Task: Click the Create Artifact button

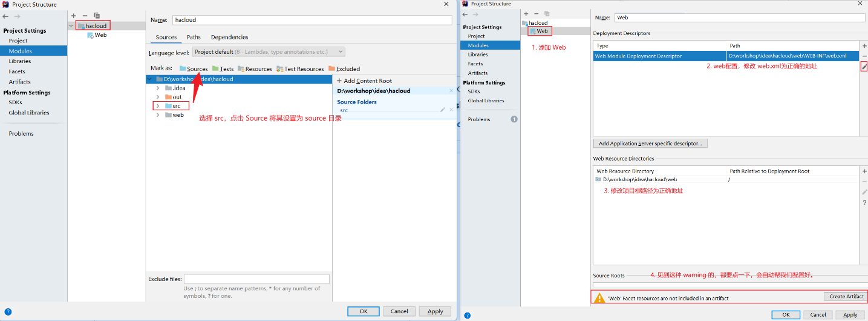Action: 845,296
